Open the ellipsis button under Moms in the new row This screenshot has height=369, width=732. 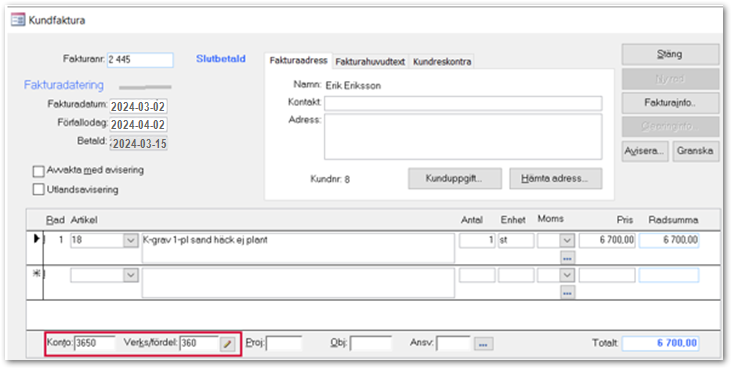567,292
